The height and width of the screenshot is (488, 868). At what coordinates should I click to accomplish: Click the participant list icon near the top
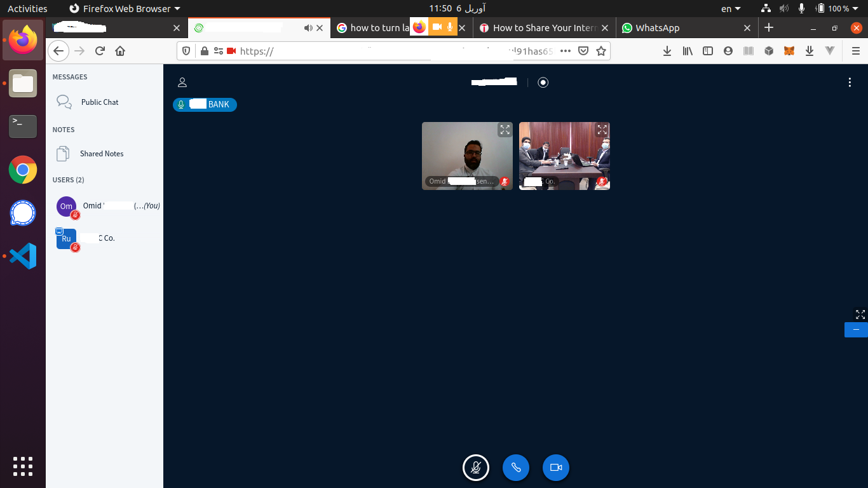pyautogui.click(x=182, y=82)
